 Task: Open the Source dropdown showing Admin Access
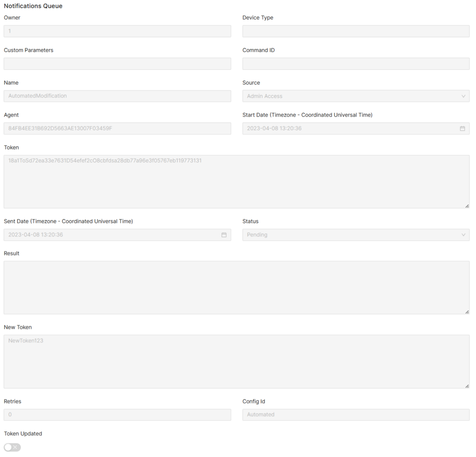pyautogui.click(x=356, y=96)
